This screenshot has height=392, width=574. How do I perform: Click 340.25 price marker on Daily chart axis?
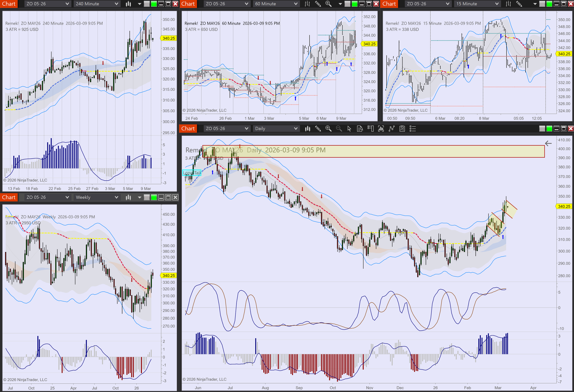tap(564, 206)
